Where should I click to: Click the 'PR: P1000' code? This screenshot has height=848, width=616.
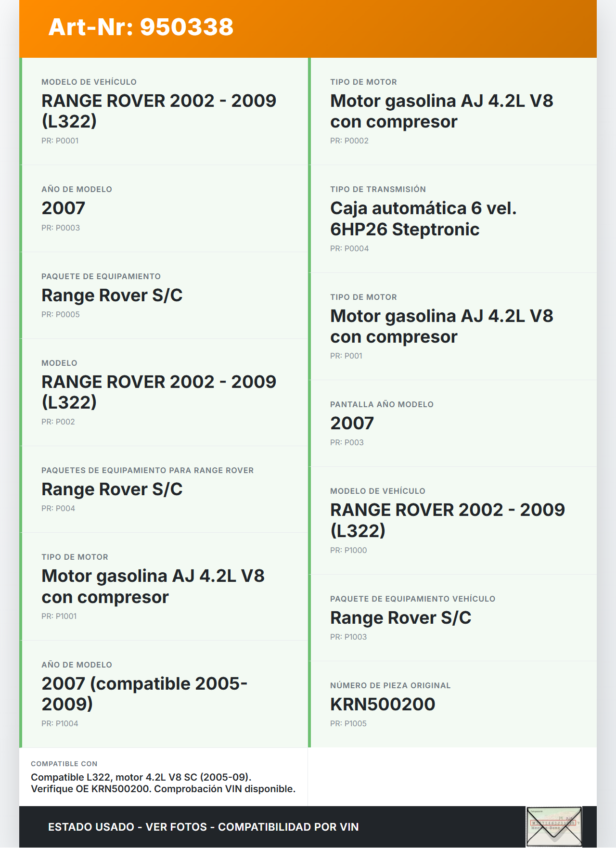tap(348, 550)
